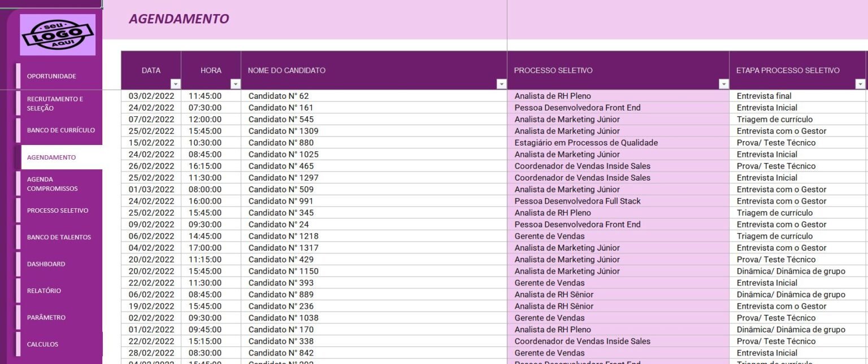The image size is (868, 364).
Task: Select the PROCESSO SELETIVO column header text
Action: pos(553,71)
